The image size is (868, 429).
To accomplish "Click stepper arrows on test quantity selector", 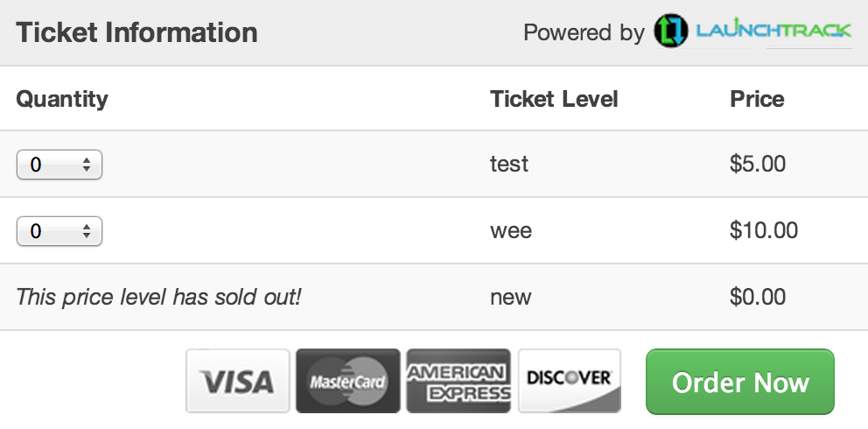I will [87, 165].
